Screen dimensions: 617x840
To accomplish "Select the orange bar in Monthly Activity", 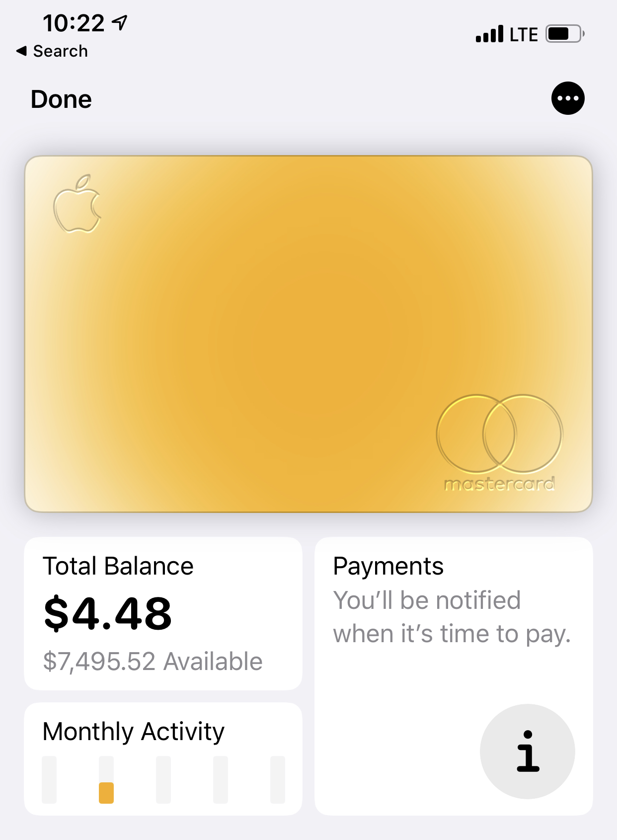I will pos(106,793).
